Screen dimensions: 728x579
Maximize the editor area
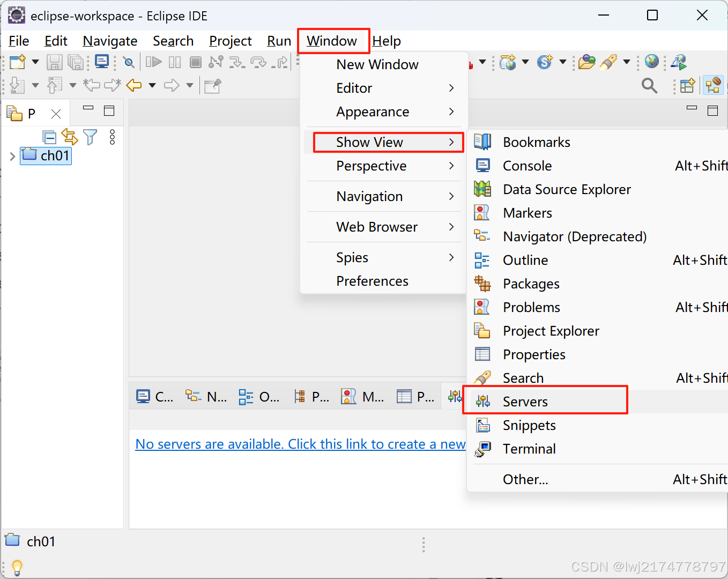712,110
